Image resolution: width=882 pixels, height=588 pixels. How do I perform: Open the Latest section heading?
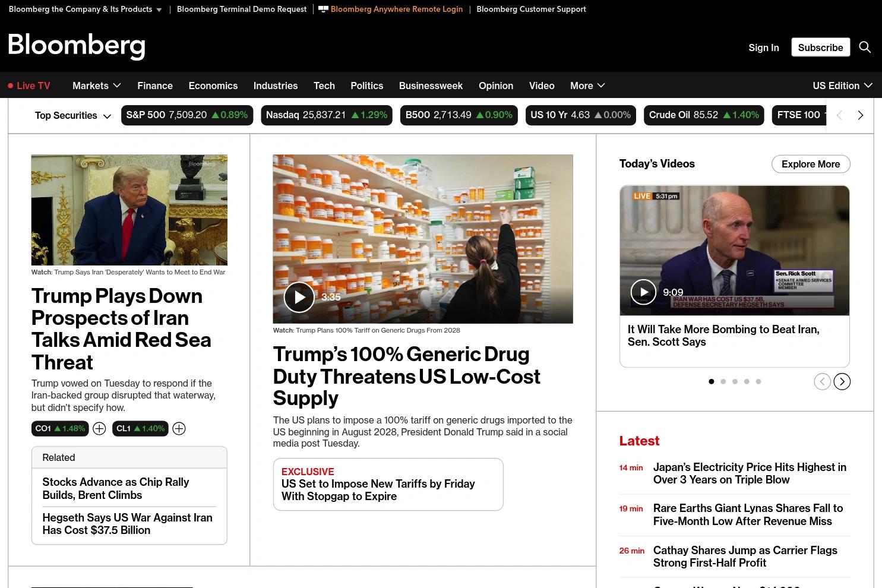click(639, 441)
